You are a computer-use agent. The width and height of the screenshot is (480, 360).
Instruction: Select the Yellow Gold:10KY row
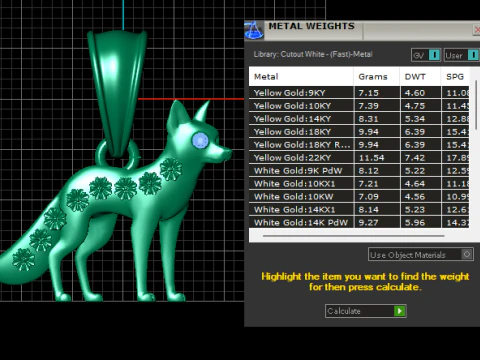coord(359,106)
